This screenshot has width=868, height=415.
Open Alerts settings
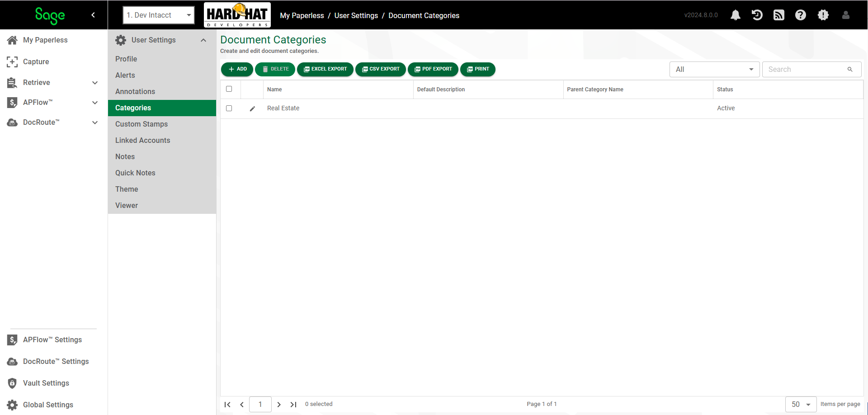click(162, 75)
